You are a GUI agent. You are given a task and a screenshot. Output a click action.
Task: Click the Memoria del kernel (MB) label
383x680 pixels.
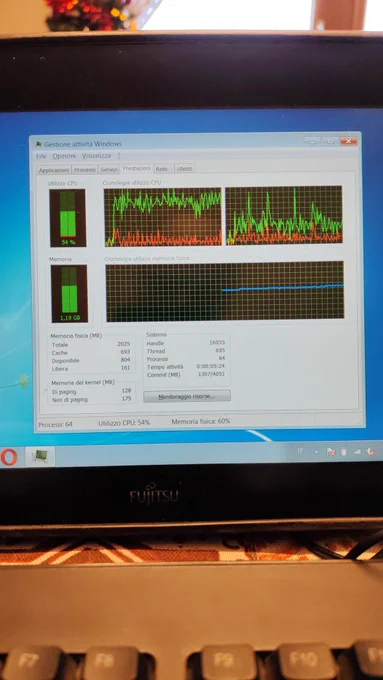[83, 383]
